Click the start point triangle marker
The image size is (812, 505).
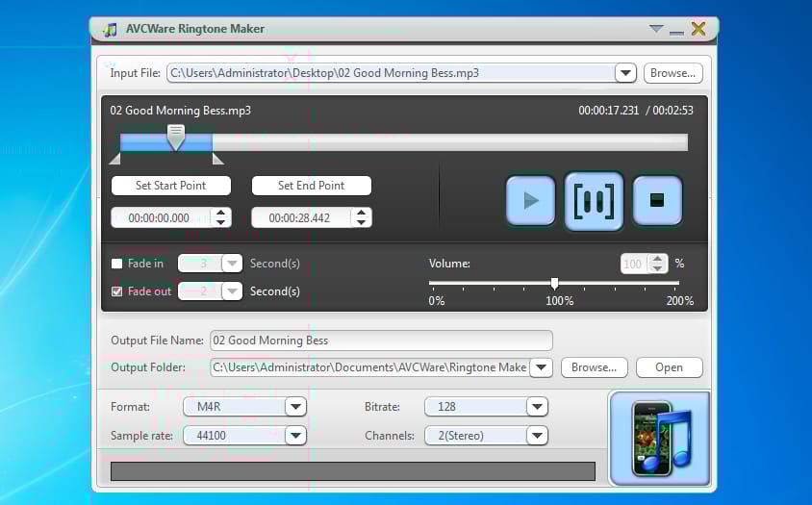tap(114, 159)
